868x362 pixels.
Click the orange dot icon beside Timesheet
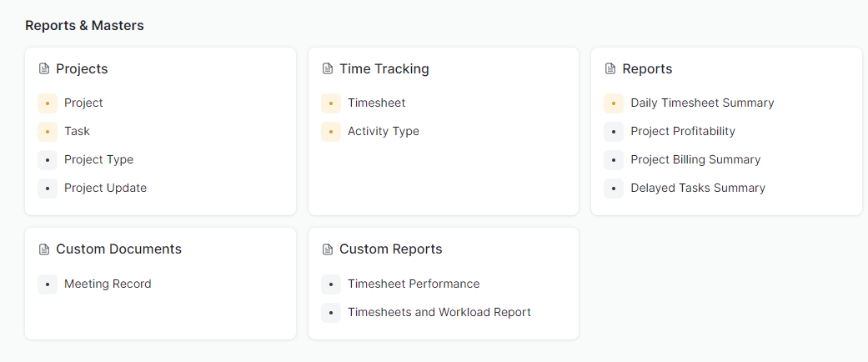pos(331,103)
